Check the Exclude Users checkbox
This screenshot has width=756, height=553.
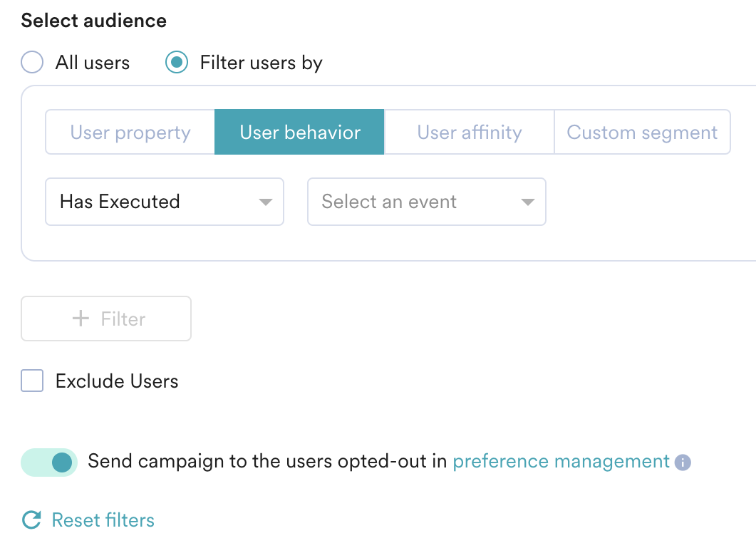click(31, 381)
